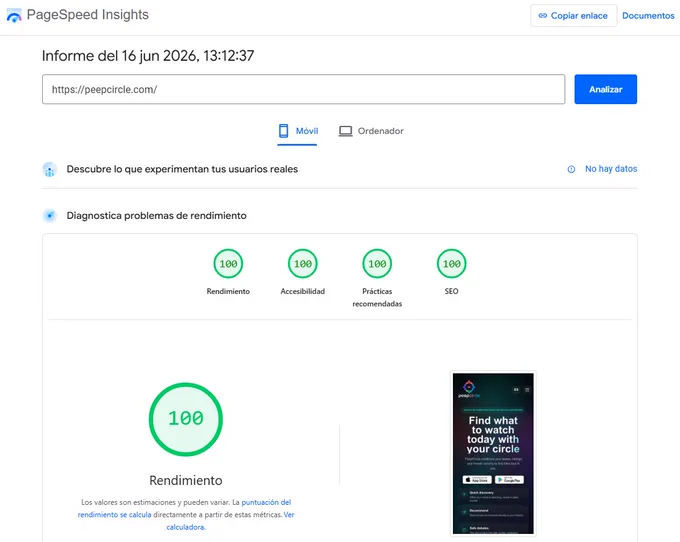The image size is (680, 542).
Task: Open the puntuación del rendimiento se calcula link
Action: pos(184,508)
